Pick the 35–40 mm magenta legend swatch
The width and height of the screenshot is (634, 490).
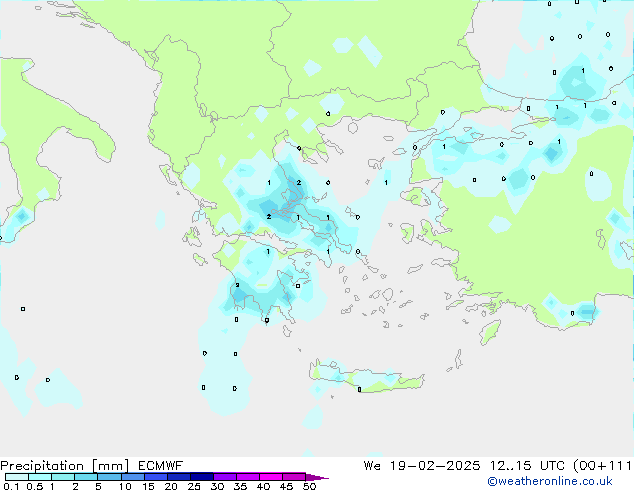pos(247,477)
